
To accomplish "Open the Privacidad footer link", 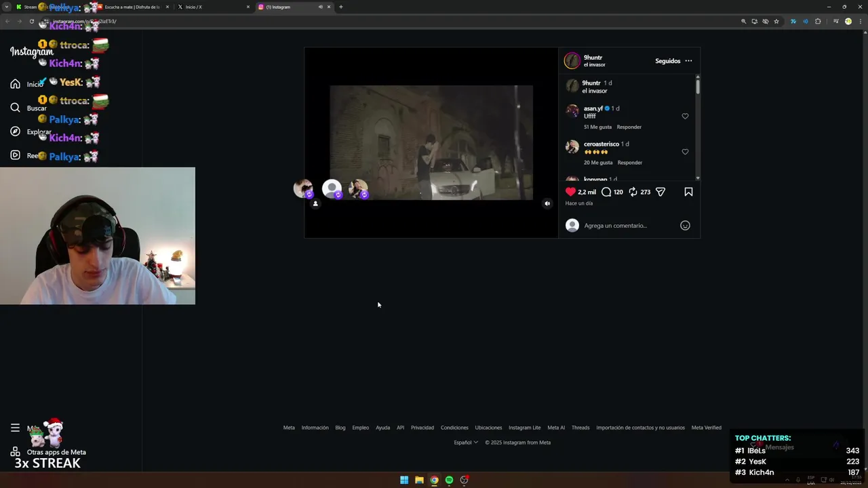I will 422,428.
